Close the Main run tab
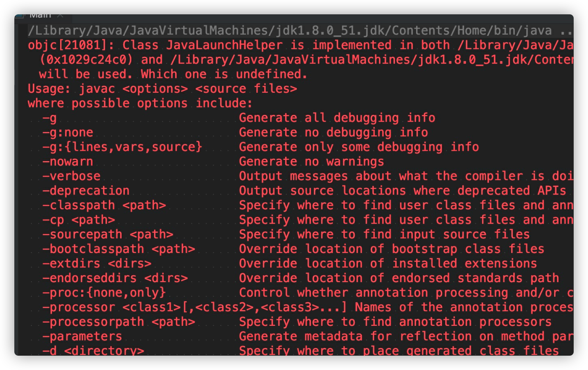The height and width of the screenshot is (370, 588). pyautogui.click(x=60, y=16)
